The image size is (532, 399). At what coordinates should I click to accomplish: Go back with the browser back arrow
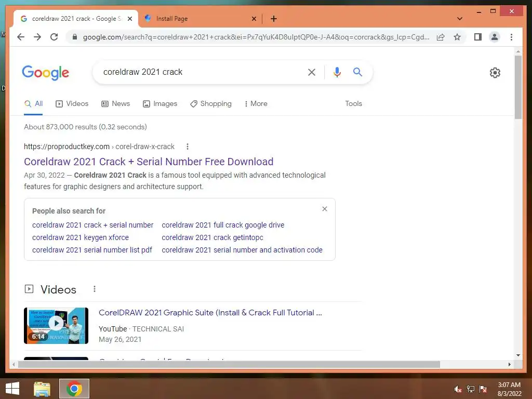(x=21, y=37)
